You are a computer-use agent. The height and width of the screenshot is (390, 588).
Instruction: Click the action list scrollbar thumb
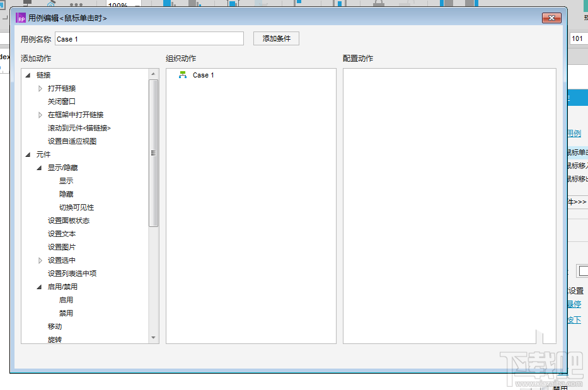153,153
